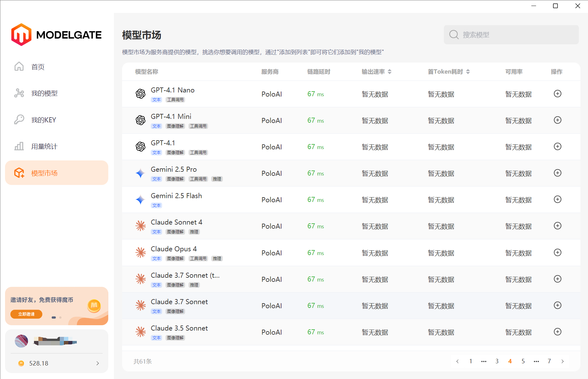This screenshot has height=379, width=588.
Task: Click the bar chart icon for 用量统计
Action: point(19,146)
